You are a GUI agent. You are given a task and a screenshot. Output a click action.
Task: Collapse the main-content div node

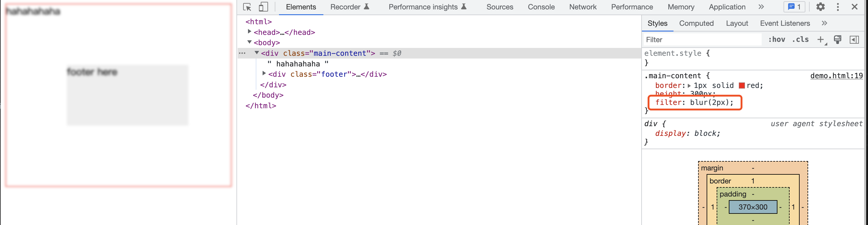pyautogui.click(x=257, y=53)
